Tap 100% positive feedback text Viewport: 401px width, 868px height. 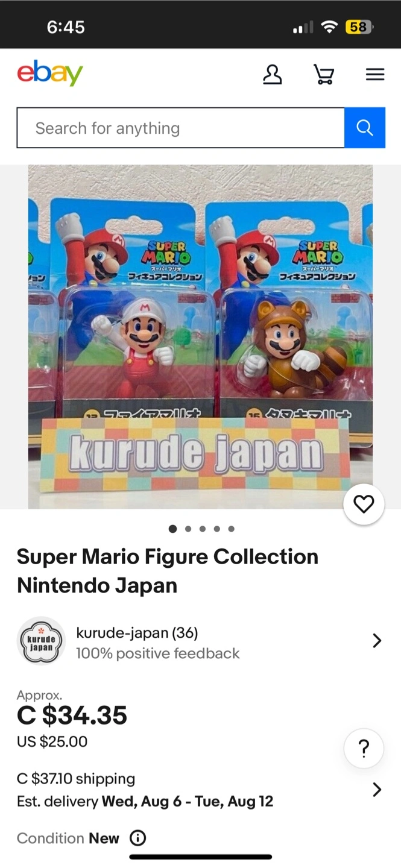(x=157, y=653)
